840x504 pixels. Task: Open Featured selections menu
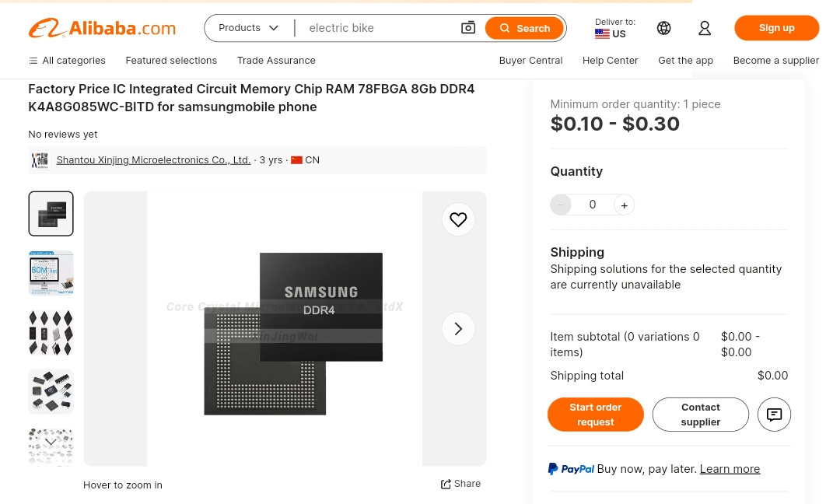(171, 61)
